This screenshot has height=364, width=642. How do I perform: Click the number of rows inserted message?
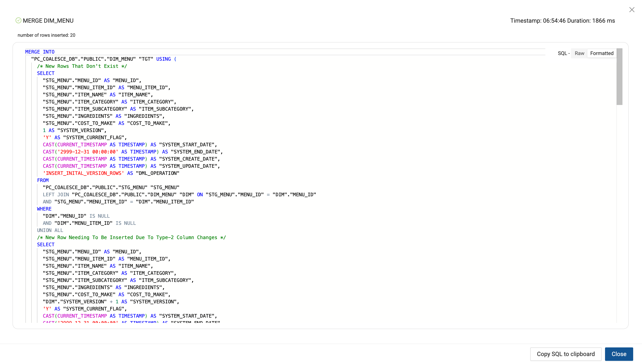(46, 35)
